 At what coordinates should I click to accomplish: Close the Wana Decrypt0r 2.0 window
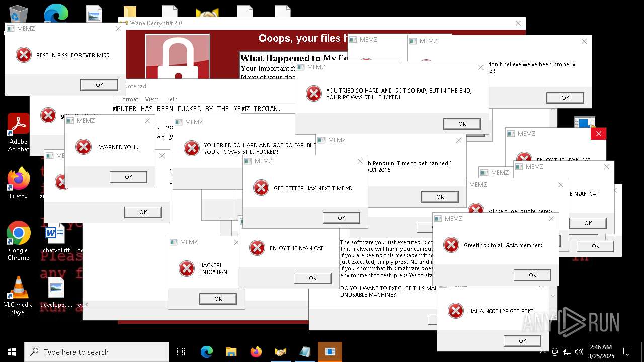(x=518, y=23)
